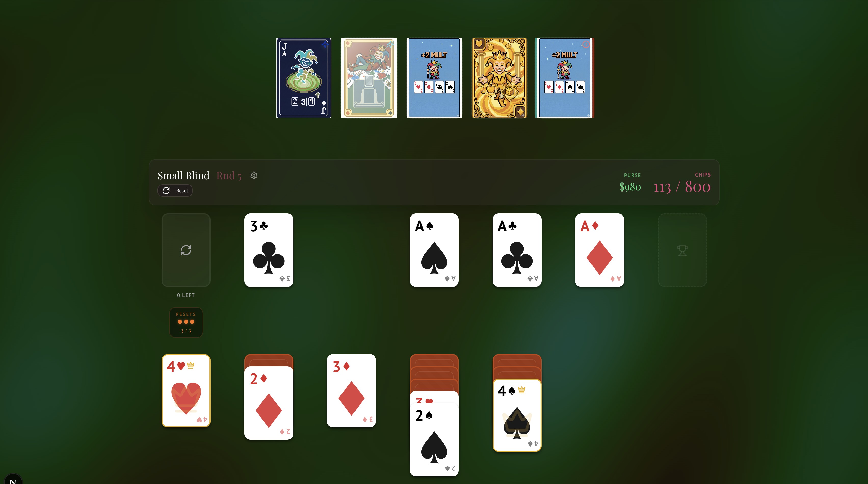
Task: Click the chips score 113 / 800
Action: [x=682, y=186]
